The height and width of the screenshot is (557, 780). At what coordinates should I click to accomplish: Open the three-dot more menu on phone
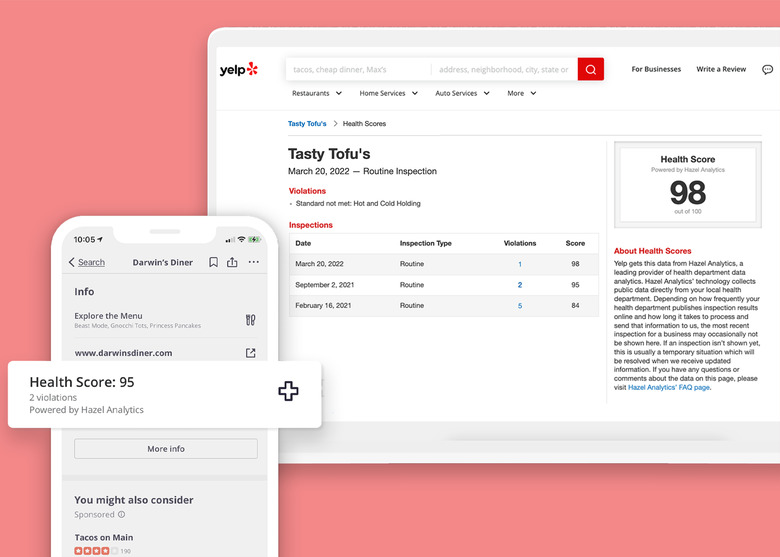(254, 262)
